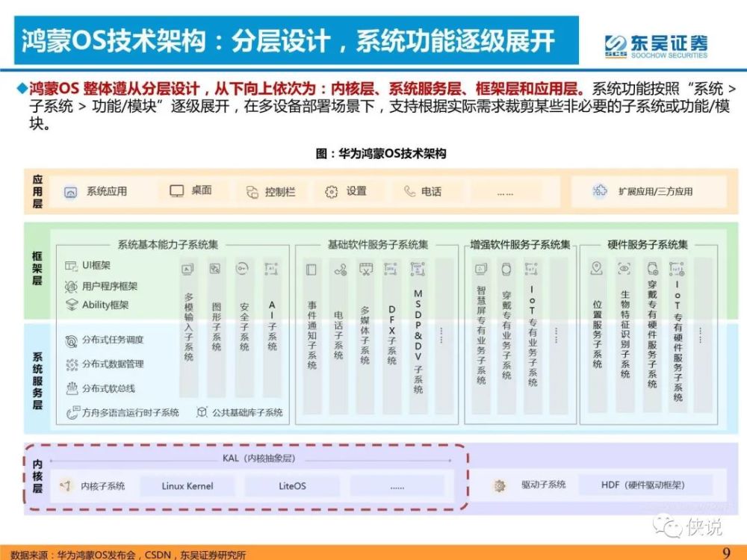The image size is (747, 560).
Task: Click the 扩展应用/三方应用 label
Action: [656, 191]
